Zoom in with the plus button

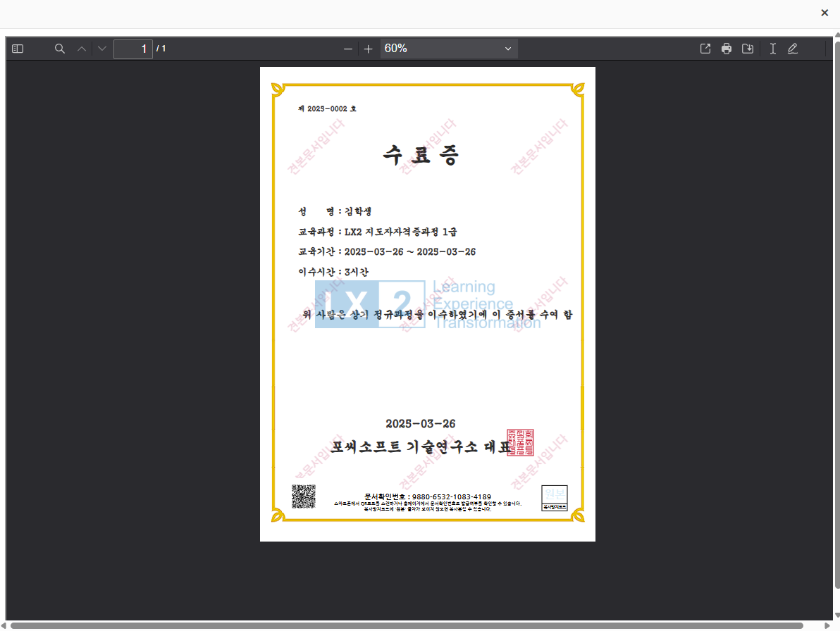[x=368, y=49]
